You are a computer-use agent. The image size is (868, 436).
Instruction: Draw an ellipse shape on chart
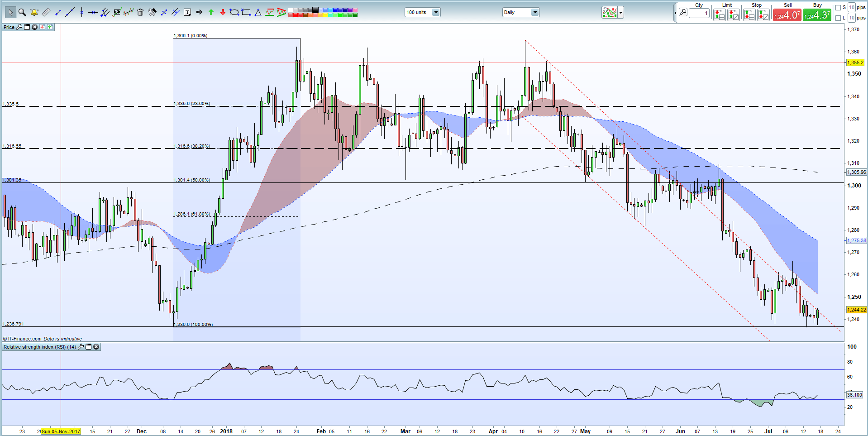(234, 12)
